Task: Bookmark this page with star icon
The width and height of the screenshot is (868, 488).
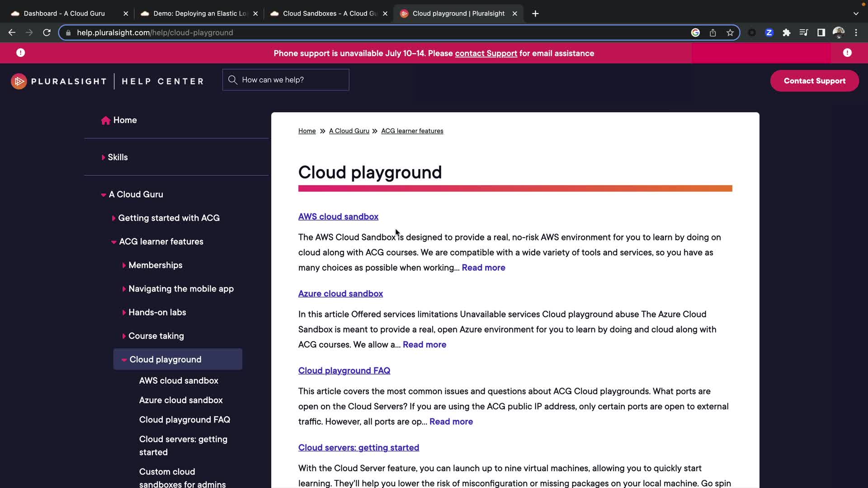Action: click(x=730, y=33)
